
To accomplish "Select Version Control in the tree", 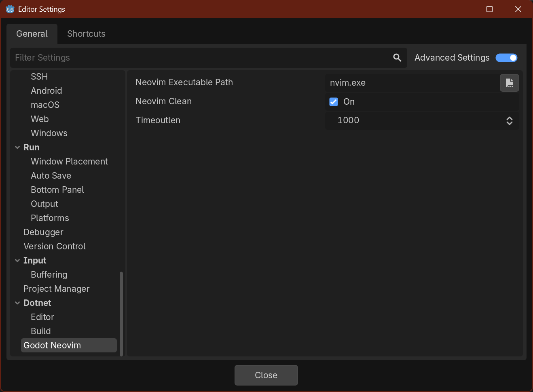I will (55, 247).
